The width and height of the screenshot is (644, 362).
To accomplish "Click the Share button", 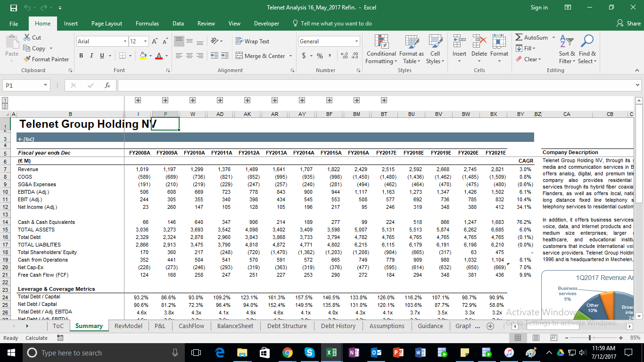I will click(x=629, y=24).
